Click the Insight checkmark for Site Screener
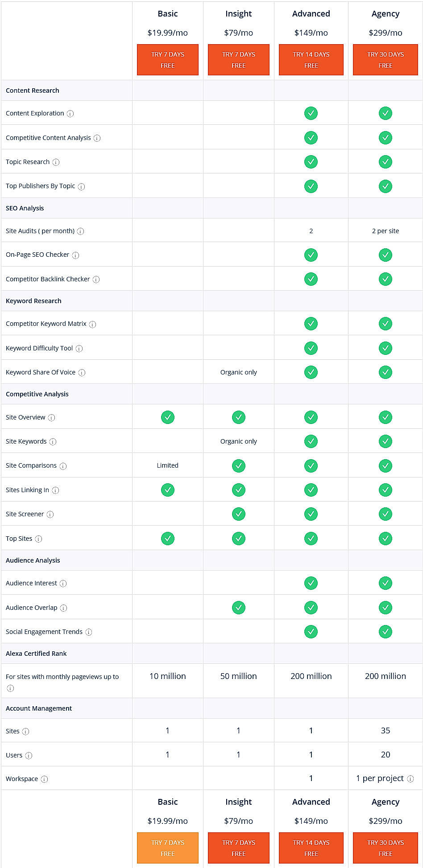 pos(238,514)
